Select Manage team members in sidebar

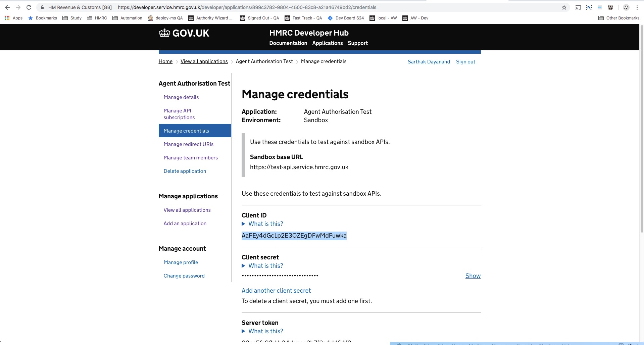(x=191, y=158)
